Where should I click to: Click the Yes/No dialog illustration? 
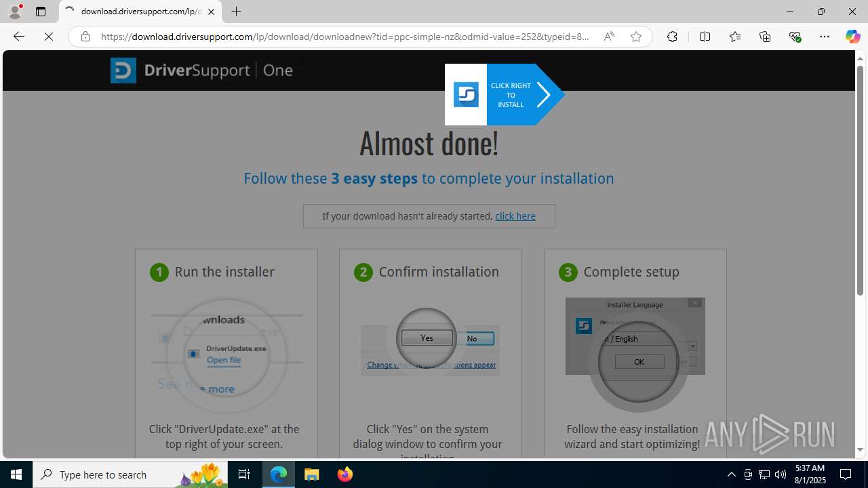430,342
